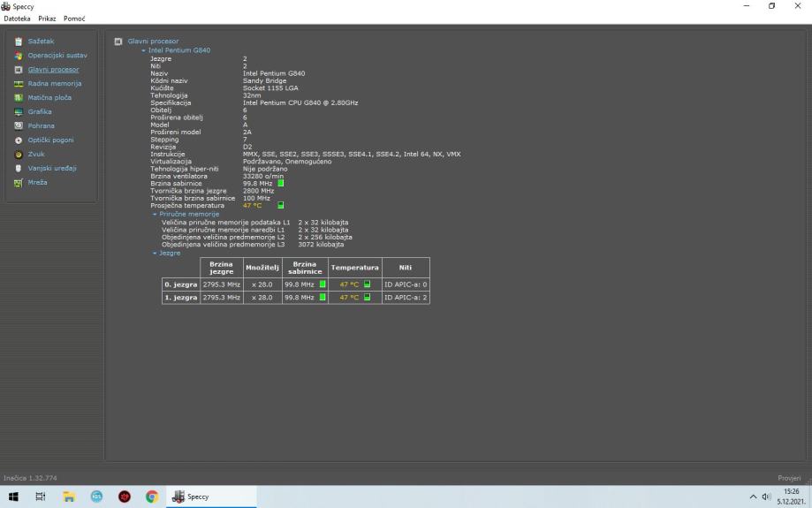Click green indicator next to Brzina sabirnice 99.8 MHz

point(281,183)
